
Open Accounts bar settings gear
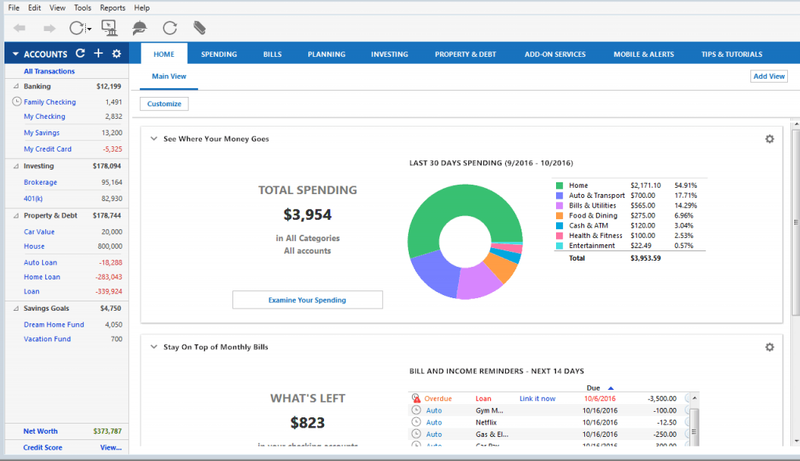[x=117, y=54]
